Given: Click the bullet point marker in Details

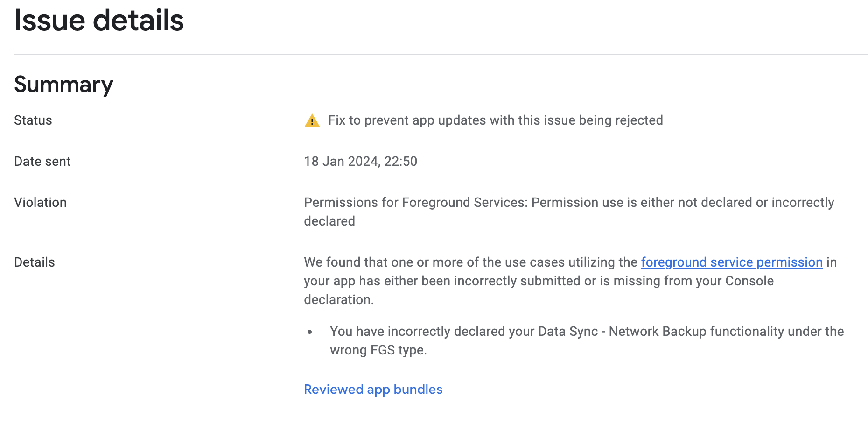Looking at the screenshot, I should pyautogui.click(x=310, y=332).
